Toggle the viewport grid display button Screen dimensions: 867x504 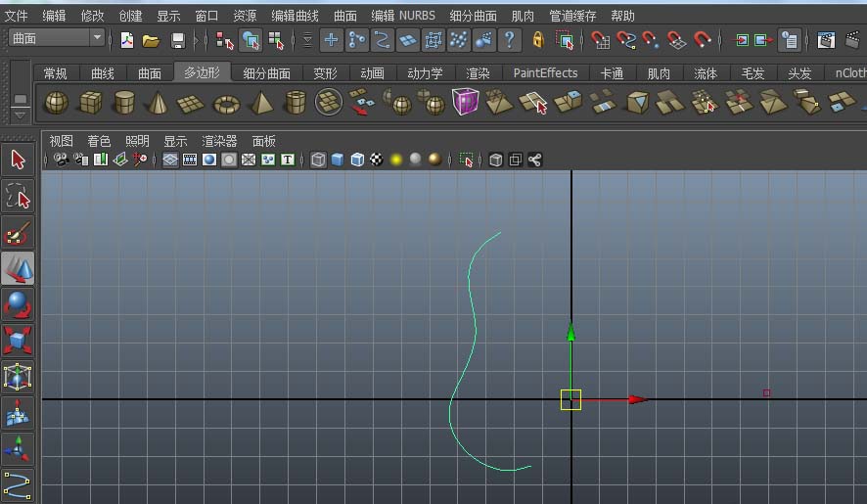[170, 160]
